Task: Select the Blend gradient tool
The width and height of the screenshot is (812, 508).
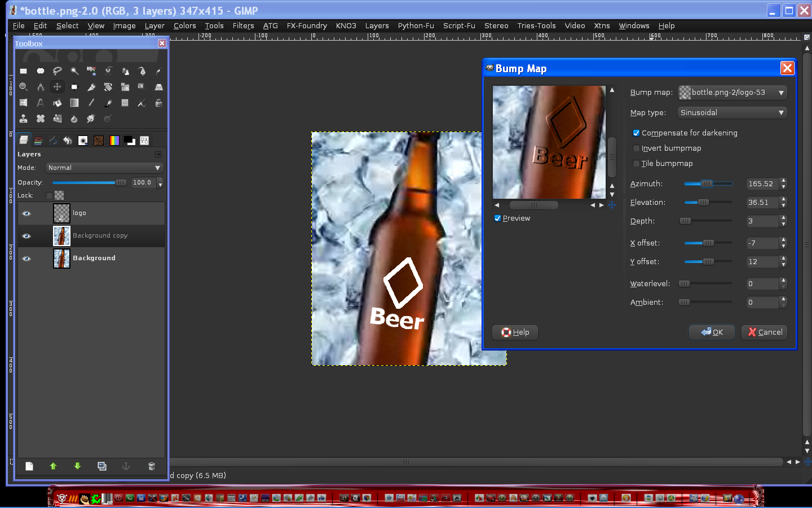Action: [x=74, y=103]
